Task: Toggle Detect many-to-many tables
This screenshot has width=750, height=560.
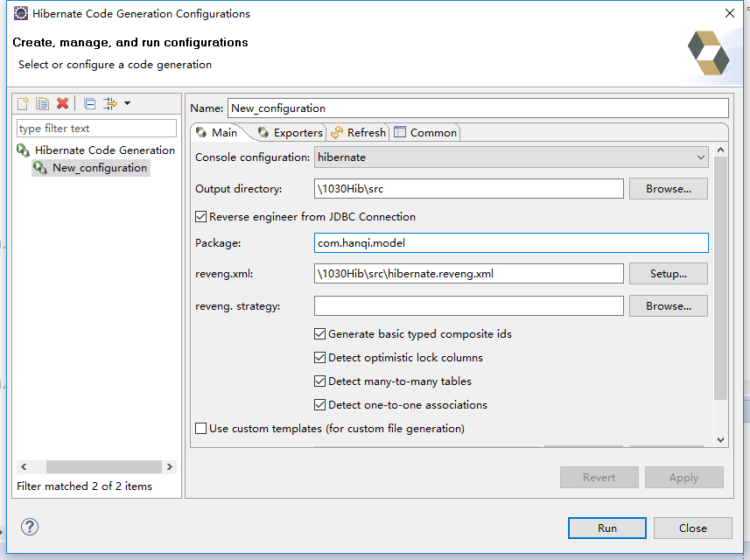Action: click(320, 381)
